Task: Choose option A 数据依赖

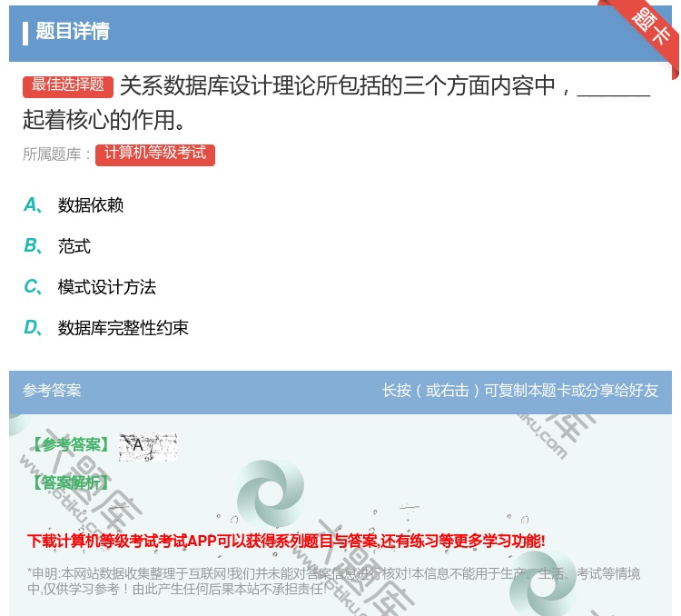Action: pos(74,204)
